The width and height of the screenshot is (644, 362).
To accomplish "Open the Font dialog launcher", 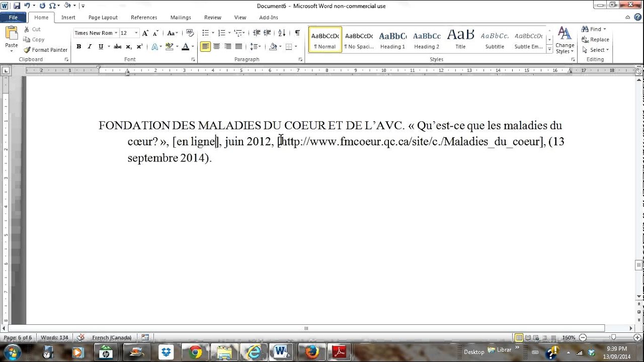I will (x=193, y=59).
